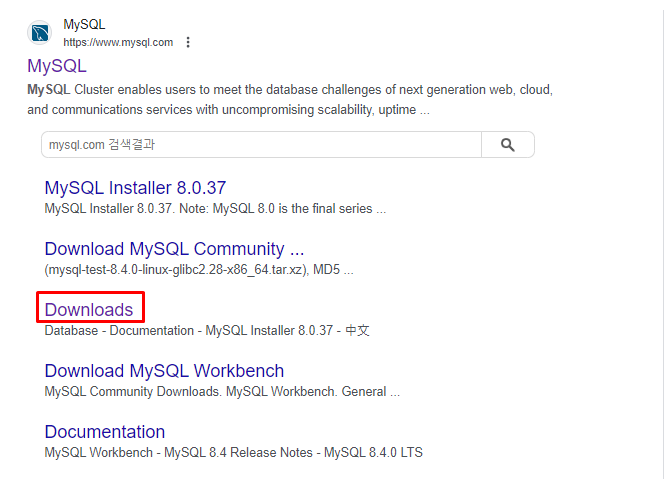This screenshot has height=479, width=665.
Task: Open the three-dot options menu beside mysql.com URL
Action: coord(188,42)
